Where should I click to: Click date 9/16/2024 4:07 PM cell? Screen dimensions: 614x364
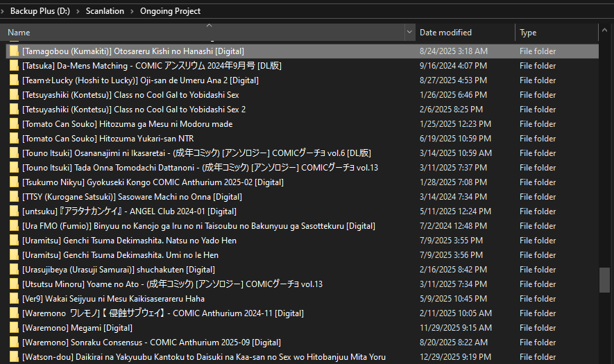[454, 65]
